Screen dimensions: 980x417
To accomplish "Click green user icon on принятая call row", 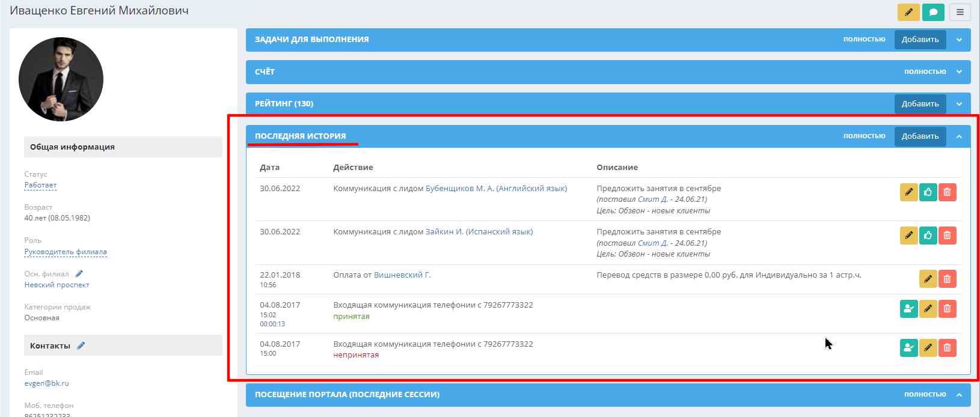I will (909, 309).
